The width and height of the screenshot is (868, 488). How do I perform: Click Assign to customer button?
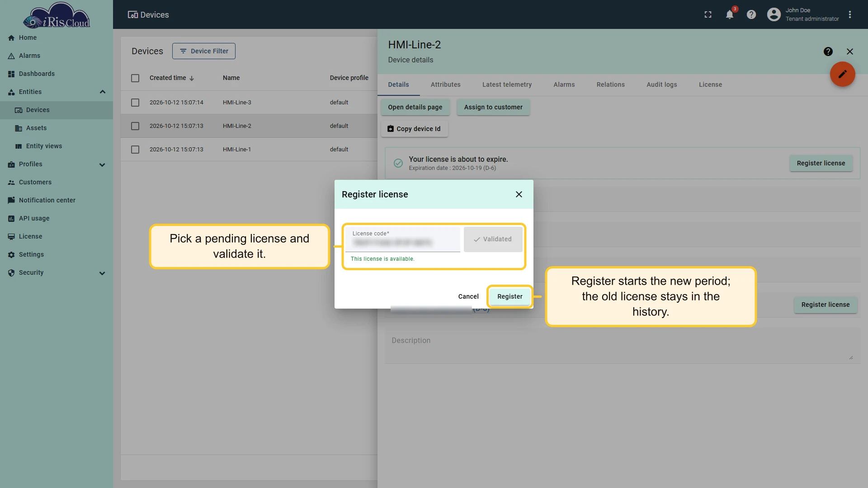point(493,107)
